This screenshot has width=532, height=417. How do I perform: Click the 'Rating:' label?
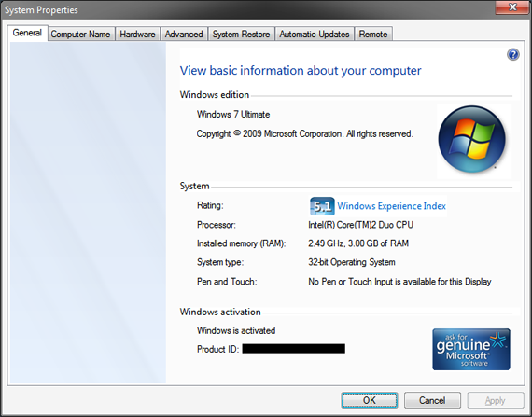[210, 205]
